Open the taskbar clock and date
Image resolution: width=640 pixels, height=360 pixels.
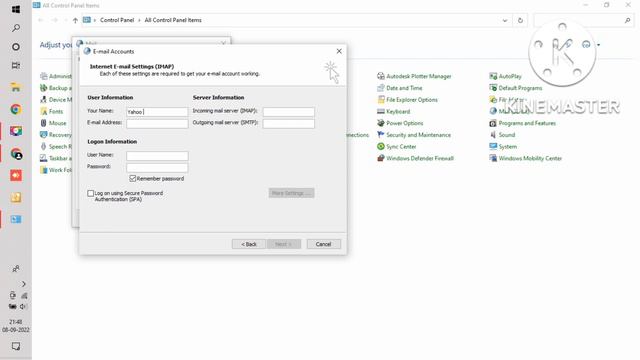coord(16,326)
